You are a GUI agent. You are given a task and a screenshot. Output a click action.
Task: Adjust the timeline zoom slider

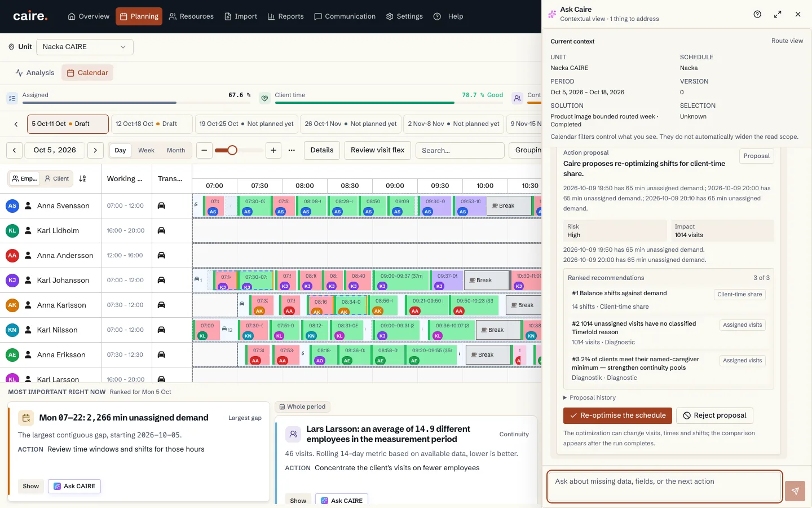click(232, 150)
